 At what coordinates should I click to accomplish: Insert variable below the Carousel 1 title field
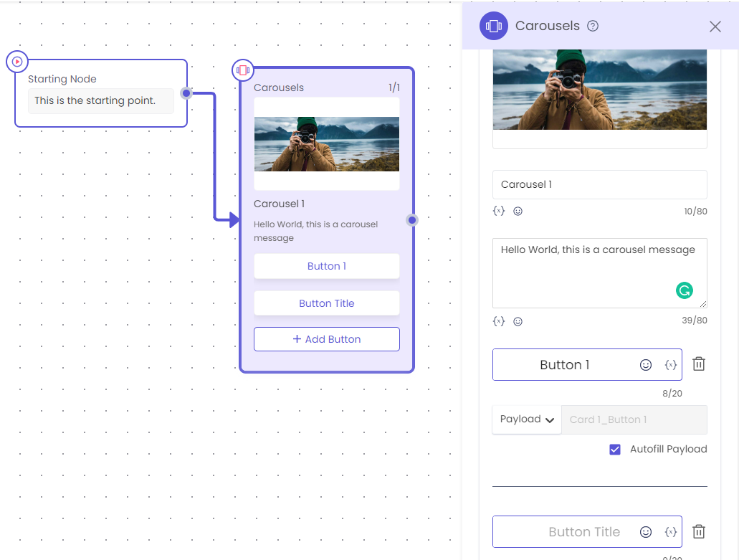(499, 211)
